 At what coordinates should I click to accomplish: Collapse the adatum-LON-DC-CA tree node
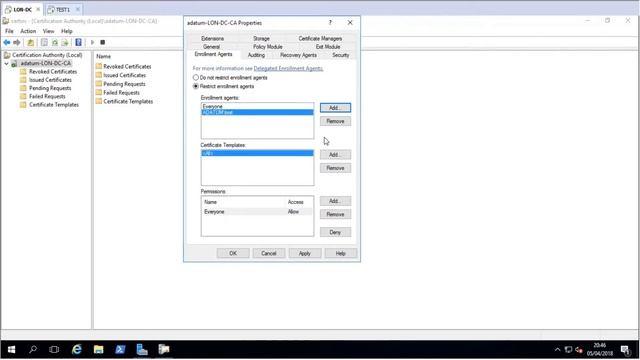7,64
